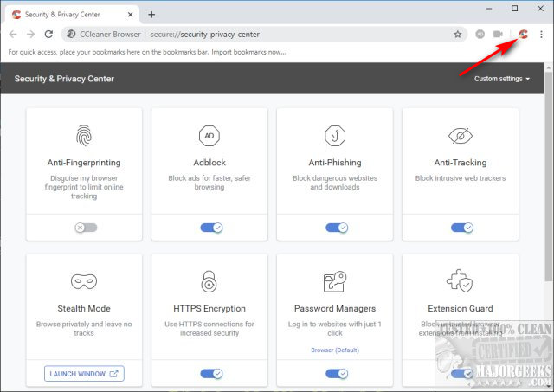Viewport: 554px width, 392px height.
Task: Click the Anti-Phishing card title
Action: click(x=335, y=163)
